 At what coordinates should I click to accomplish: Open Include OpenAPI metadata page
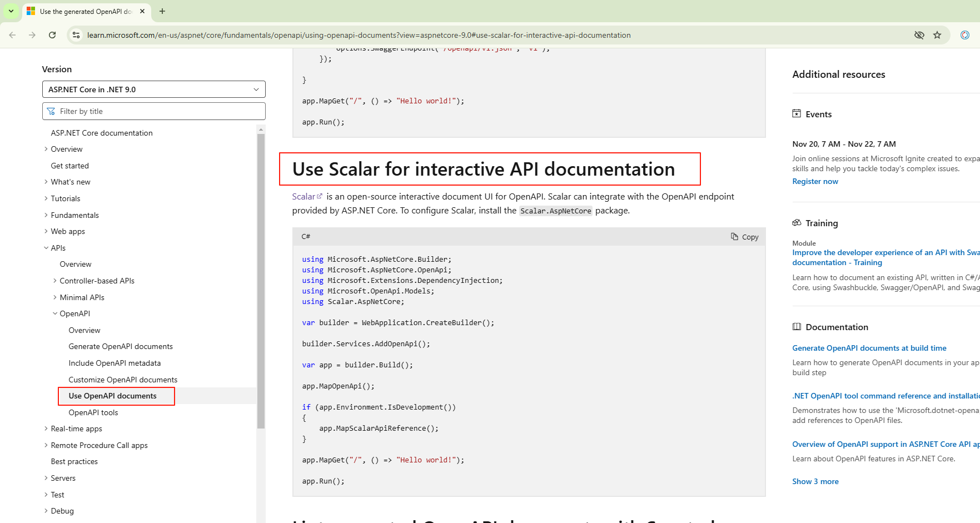coord(115,363)
